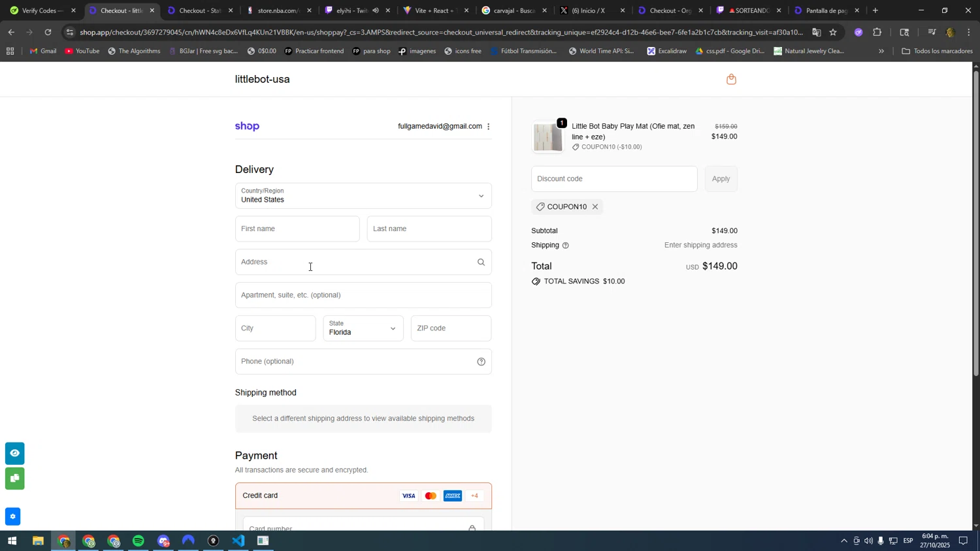
Task: Open the Gmail bookmark
Action: click(x=43, y=51)
